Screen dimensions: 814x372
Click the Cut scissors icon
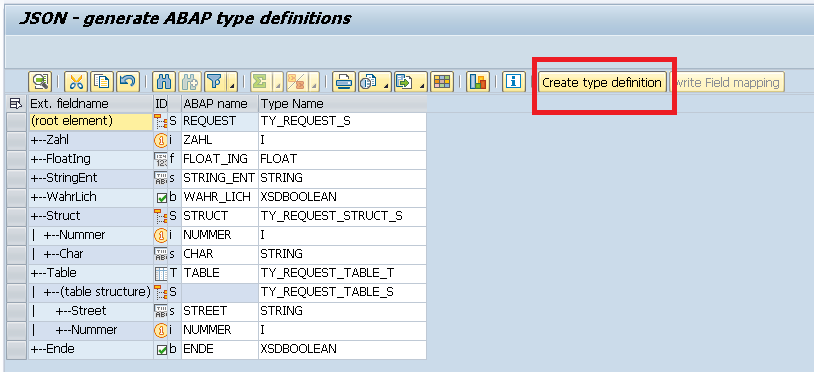(76, 82)
